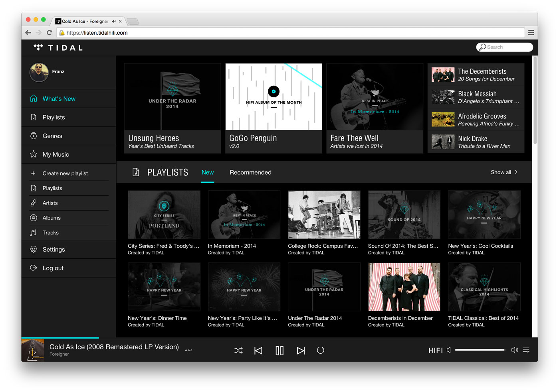This screenshot has width=559, height=392.
Task: Seek in the track progress bar
Action: pyautogui.click(x=279, y=338)
